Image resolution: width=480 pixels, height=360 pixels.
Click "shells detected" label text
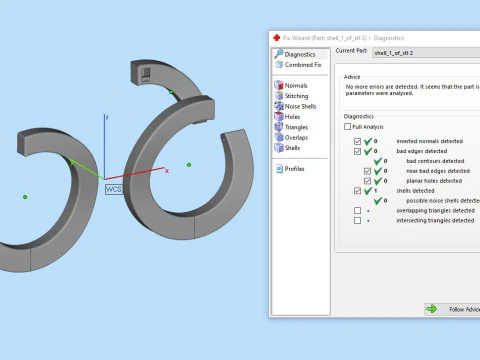click(415, 191)
